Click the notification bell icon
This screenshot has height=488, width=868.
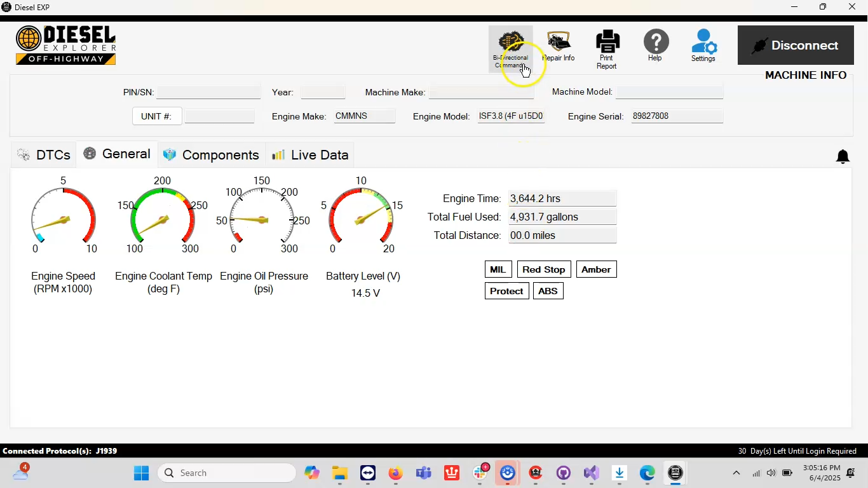click(x=843, y=156)
